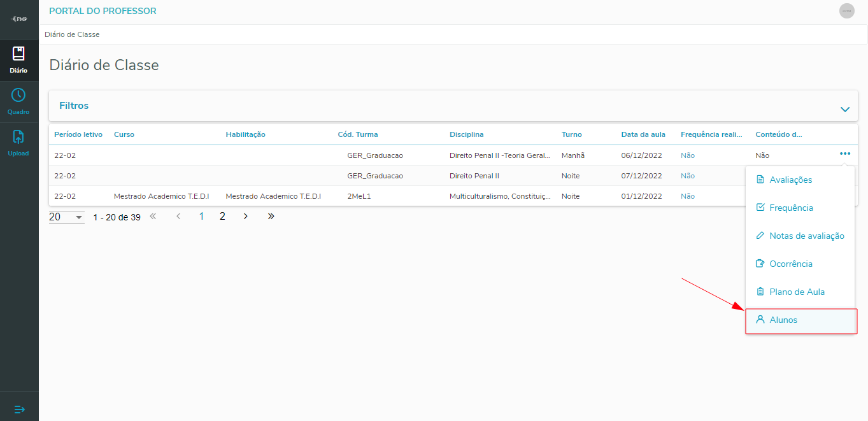Select Notas de avaliação menu entry
The height and width of the screenshot is (421, 868).
(x=800, y=236)
